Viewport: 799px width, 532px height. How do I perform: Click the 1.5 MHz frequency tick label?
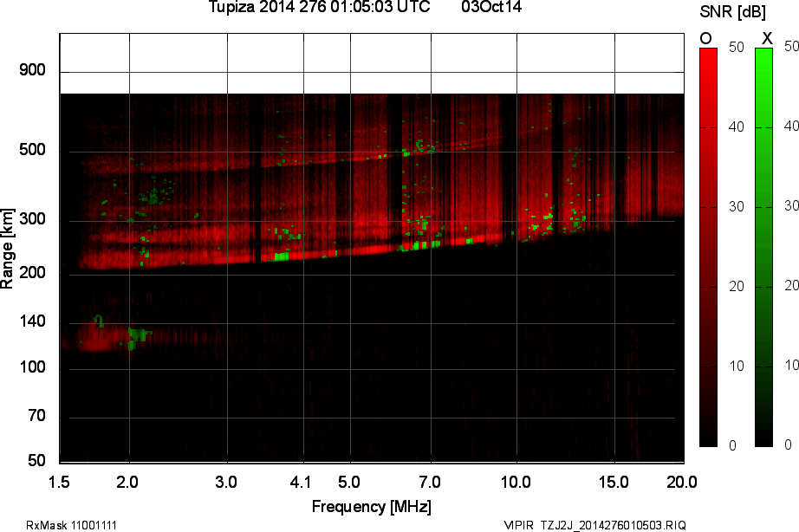60,481
